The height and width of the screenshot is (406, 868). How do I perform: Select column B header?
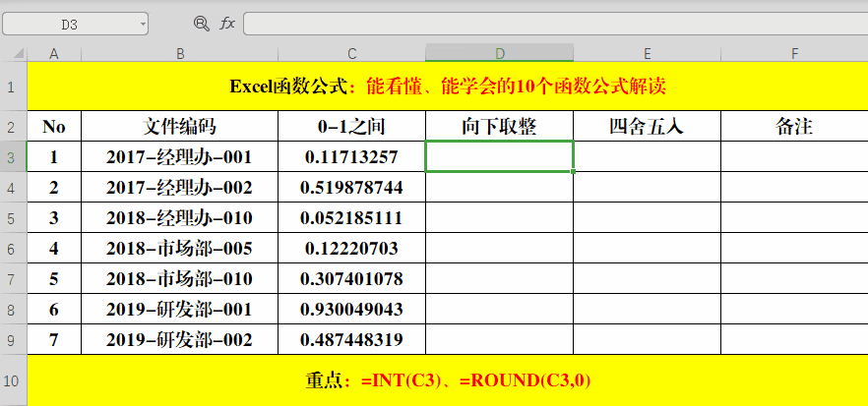click(180, 54)
